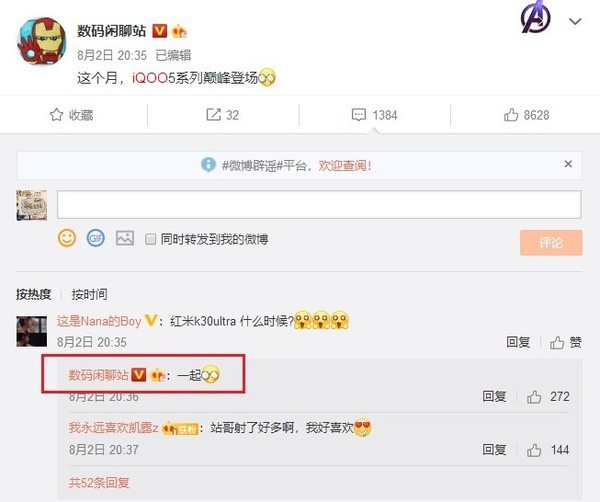600x502 pixels.
Task: Like the post with 8628 thumbs up
Action: (511, 115)
